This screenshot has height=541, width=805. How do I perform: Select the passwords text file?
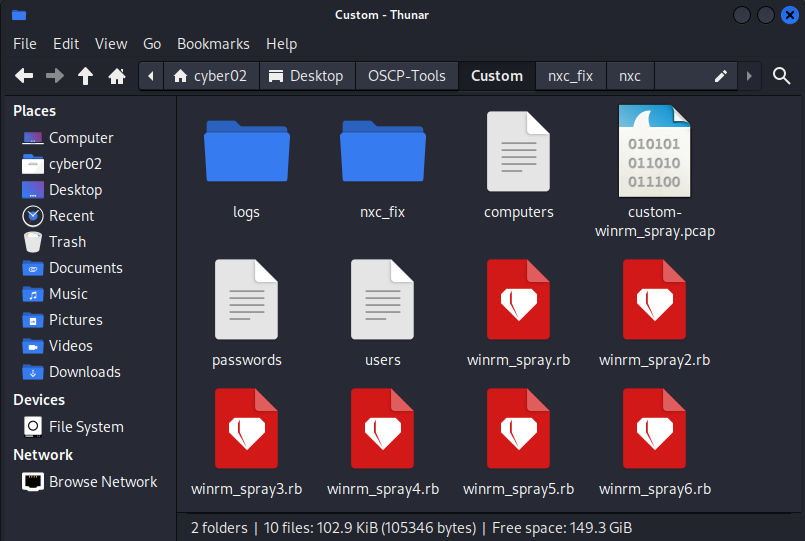(x=247, y=300)
